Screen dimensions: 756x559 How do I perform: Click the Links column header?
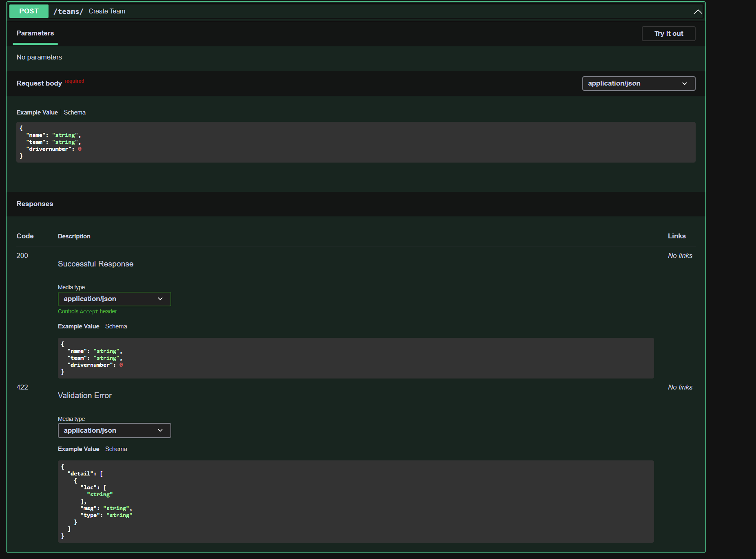(x=677, y=236)
